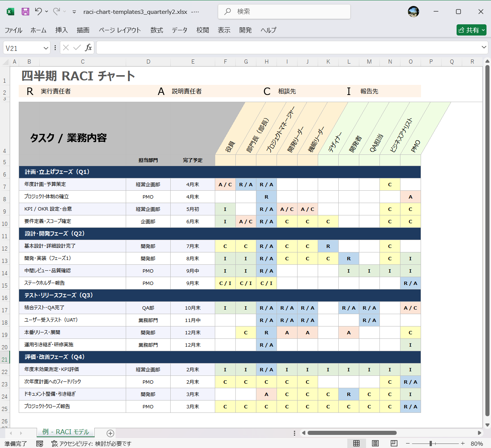Click the macro recording status bar icon

(40, 444)
